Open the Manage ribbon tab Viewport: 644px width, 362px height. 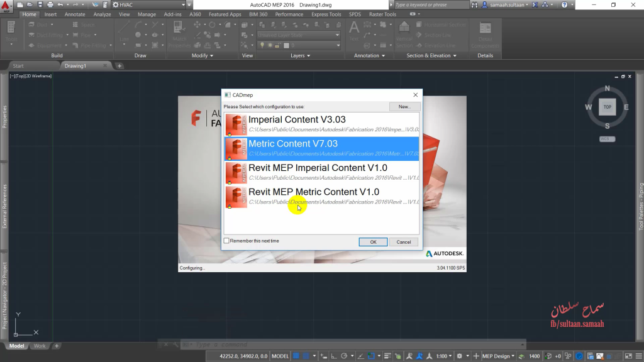pos(147,14)
